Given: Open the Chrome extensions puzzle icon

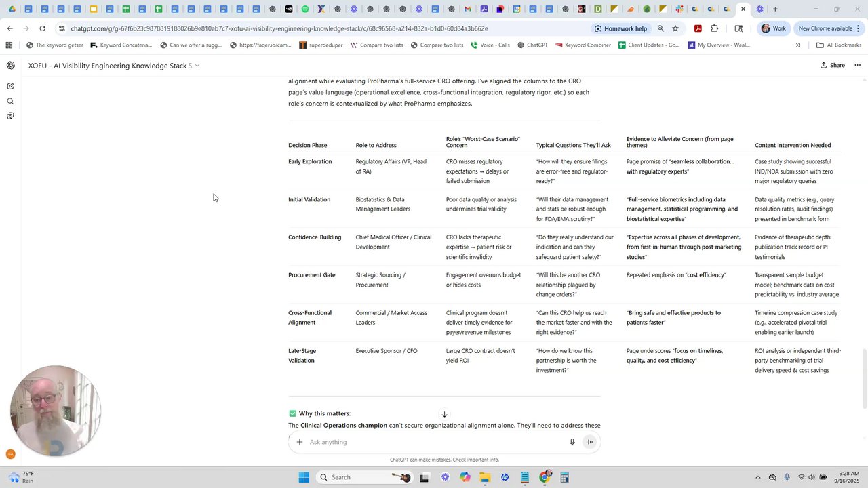Looking at the screenshot, I should (x=715, y=28).
